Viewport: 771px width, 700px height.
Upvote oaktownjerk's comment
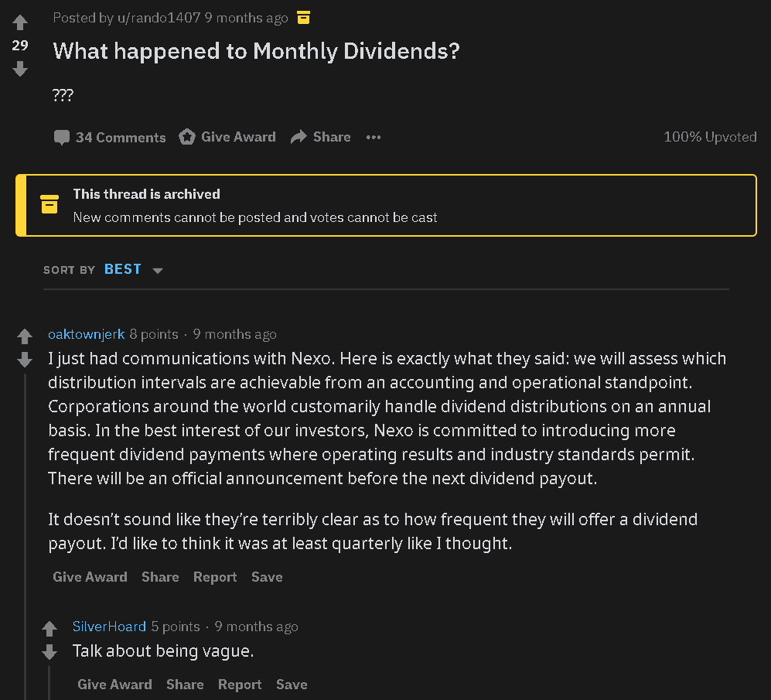pos(25,336)
